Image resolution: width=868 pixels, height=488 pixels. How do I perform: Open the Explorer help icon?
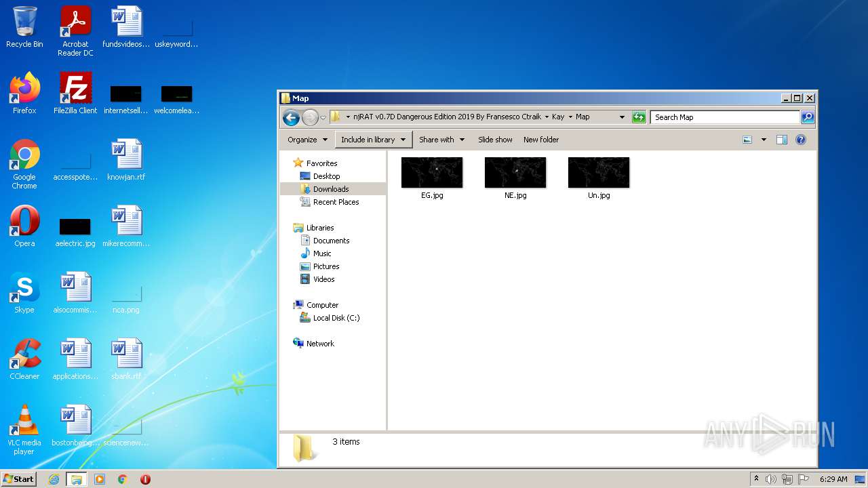coord(800,140)
